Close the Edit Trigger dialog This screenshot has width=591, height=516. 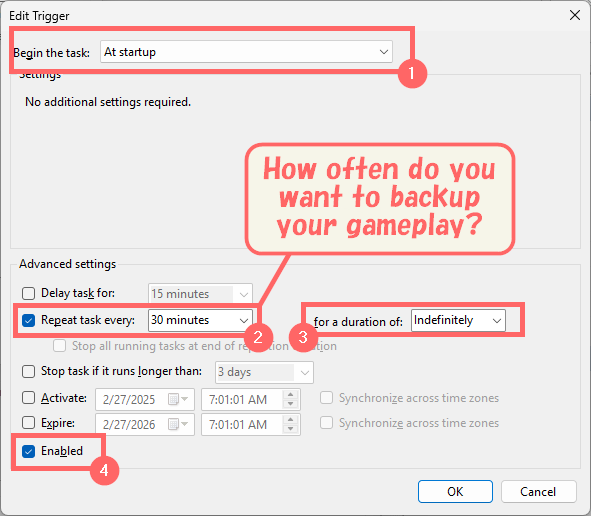point(575,15)
